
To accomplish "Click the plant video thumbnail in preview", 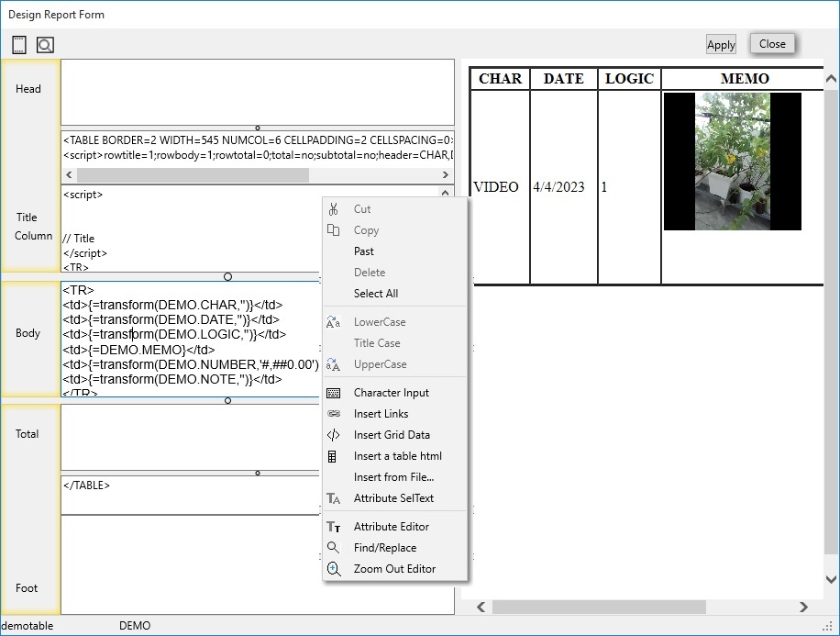I will (732, 162).
